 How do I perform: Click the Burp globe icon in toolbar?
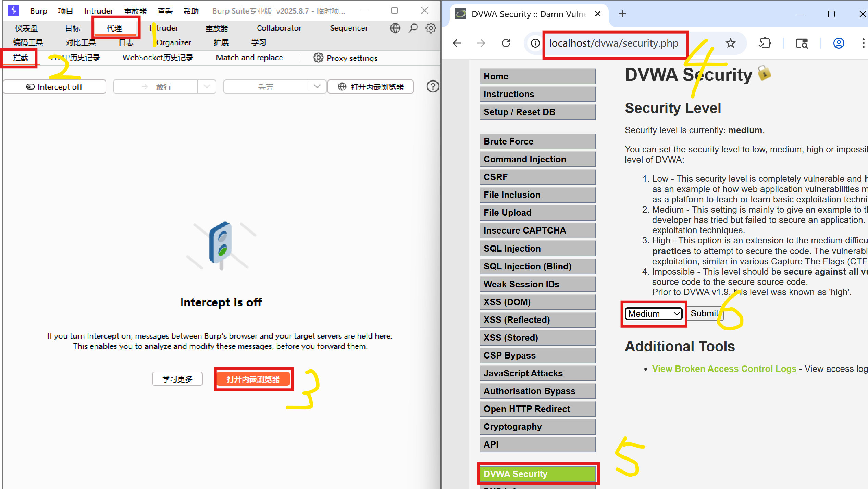point(395,28)
